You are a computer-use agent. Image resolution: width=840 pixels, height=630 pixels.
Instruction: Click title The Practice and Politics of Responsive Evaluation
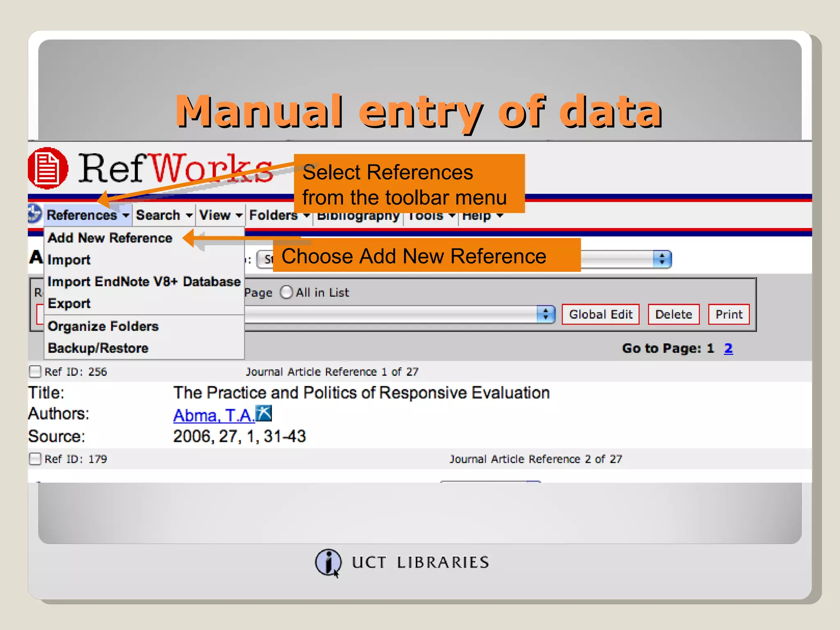coord(361,393)
